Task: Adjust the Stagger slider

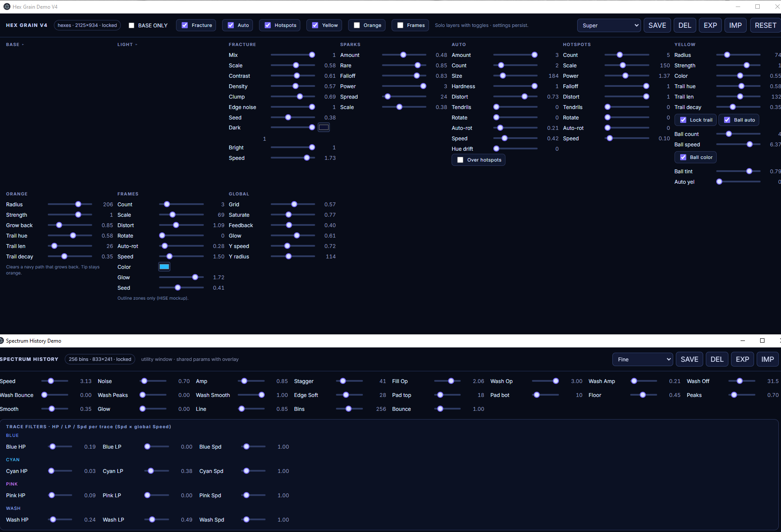Action: coord(349,381)
